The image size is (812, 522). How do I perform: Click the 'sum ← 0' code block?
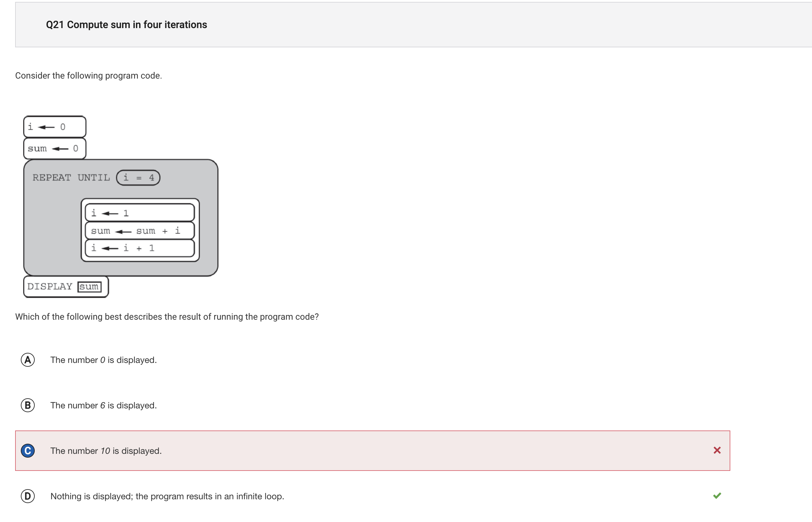coord(55,148)
